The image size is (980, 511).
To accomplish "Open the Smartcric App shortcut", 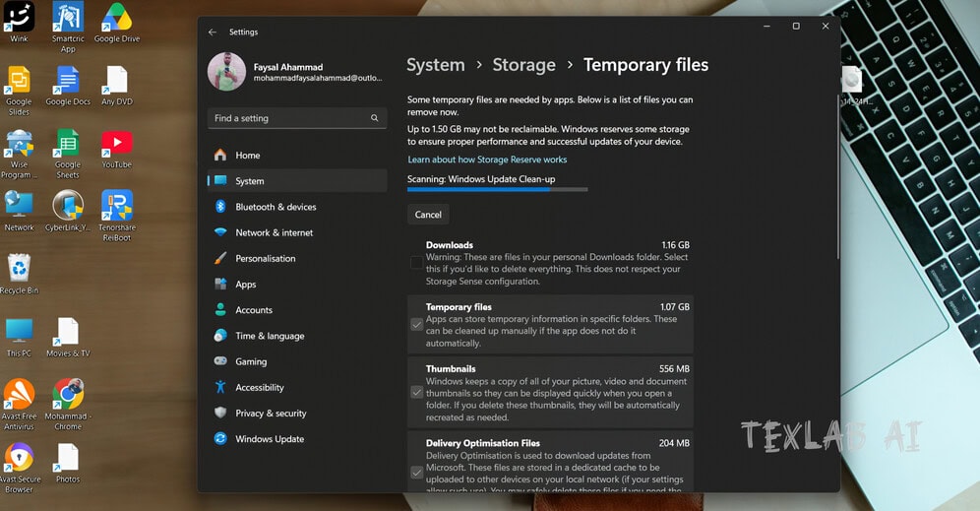I will click(68, 27).
